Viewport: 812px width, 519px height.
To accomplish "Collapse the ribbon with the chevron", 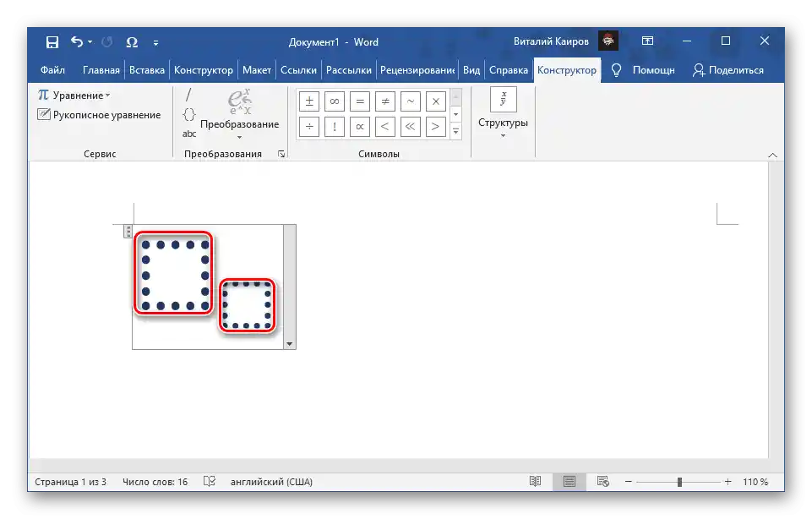I will tap(772, 155).
